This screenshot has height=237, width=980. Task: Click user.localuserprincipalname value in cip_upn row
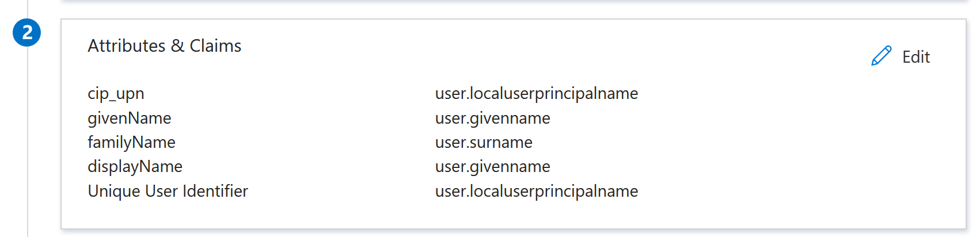536,94
